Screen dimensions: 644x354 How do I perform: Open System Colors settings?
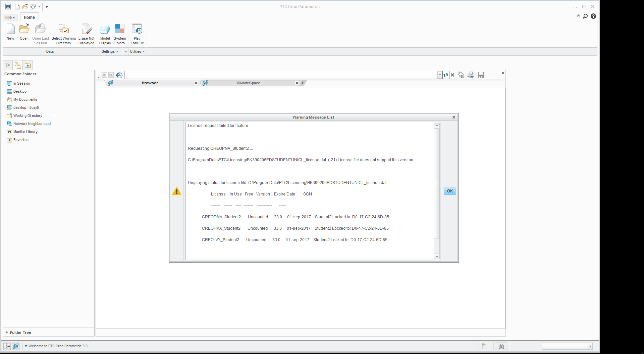pyautogui.click(x=120, y=34)
